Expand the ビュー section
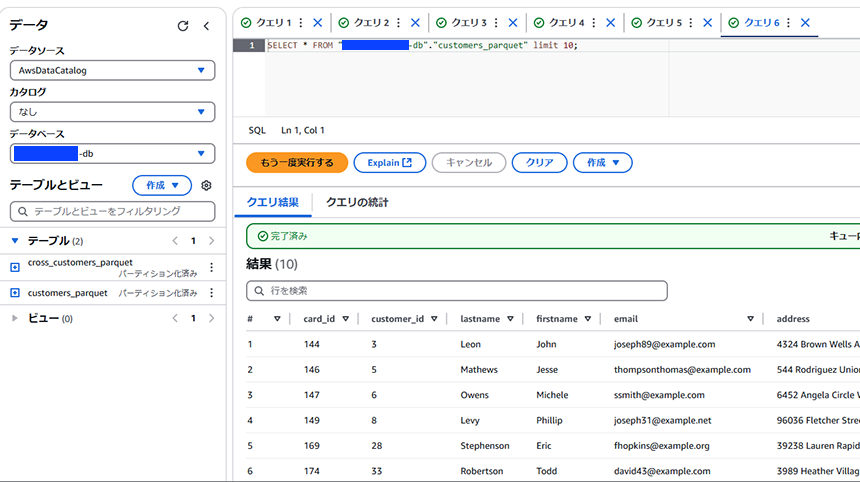The height and width of the screenshot is (482, 860). pyautogui.click(x=15, y=318)
